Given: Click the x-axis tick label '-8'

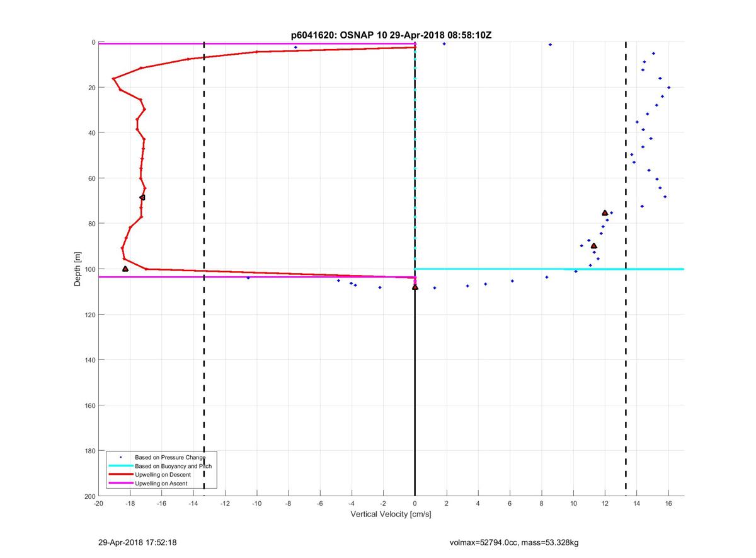Looking at the screenshot, I should pos(288,504).
